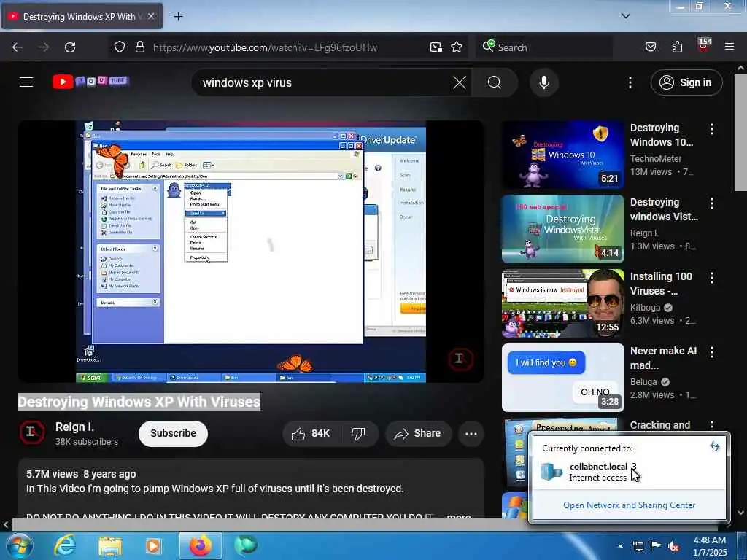Clear the YouTube search text with X
747x560 pixels.
click(460, 82)
